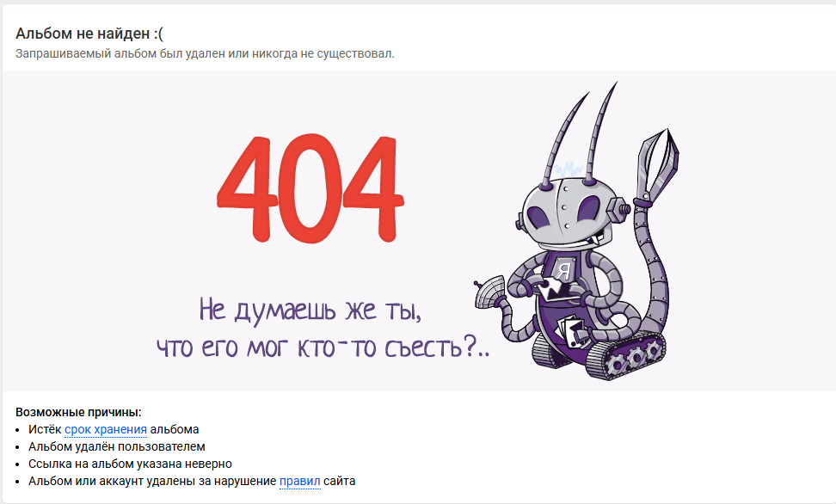Click the «Я» badge on the robot's chest
Screen dimensions: 836x504
point(563,269)
